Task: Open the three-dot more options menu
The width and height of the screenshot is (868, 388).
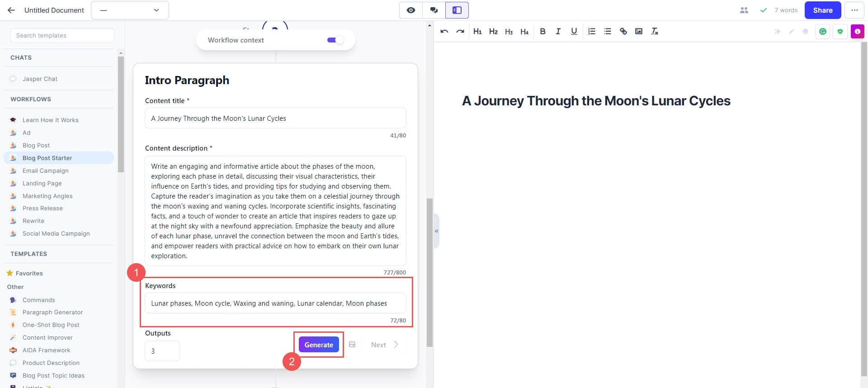Action: pyautogui.click(x=854, y=10)
